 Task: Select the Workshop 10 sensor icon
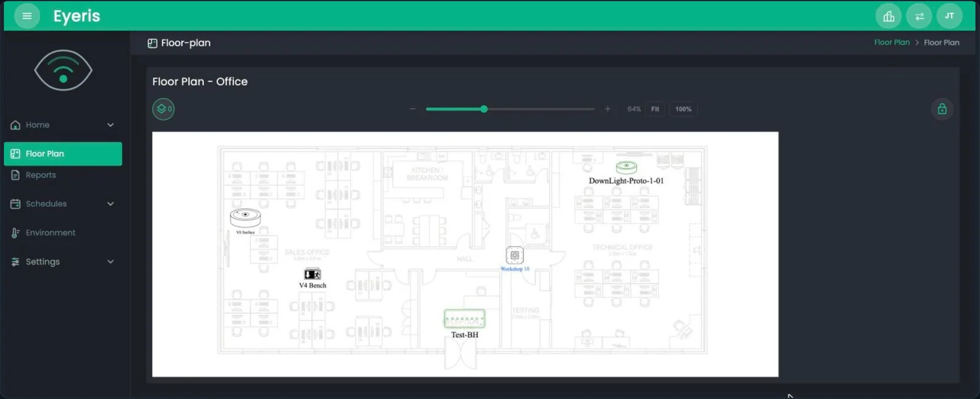pyautogui.click(x=514, y=255)
